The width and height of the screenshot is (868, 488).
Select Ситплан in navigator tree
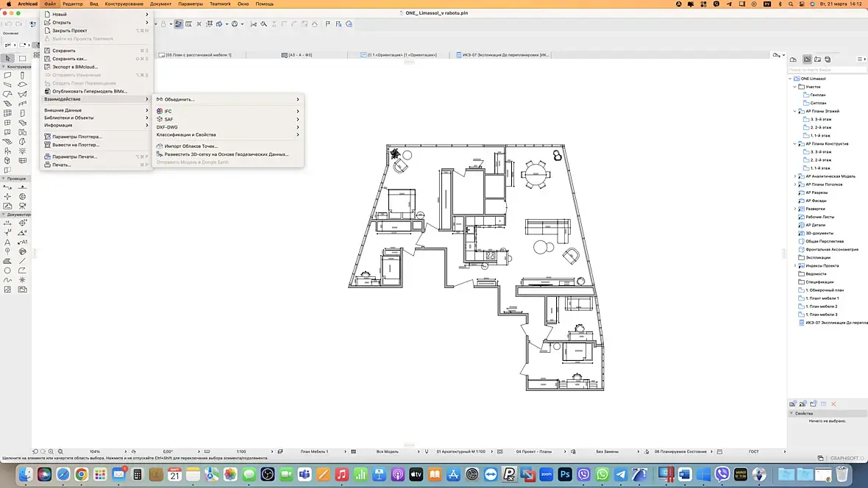[x=818, y=103]
